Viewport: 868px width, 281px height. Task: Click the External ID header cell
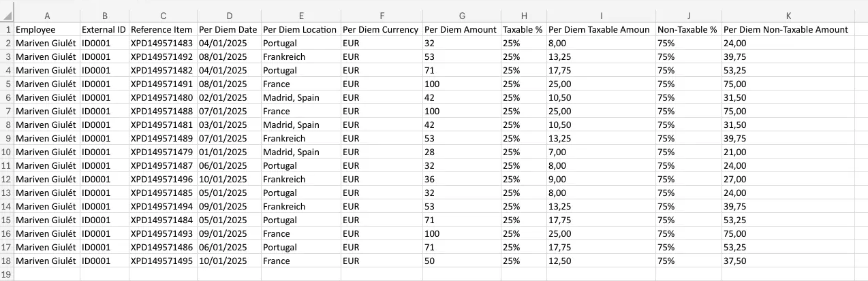pos(104,29)
